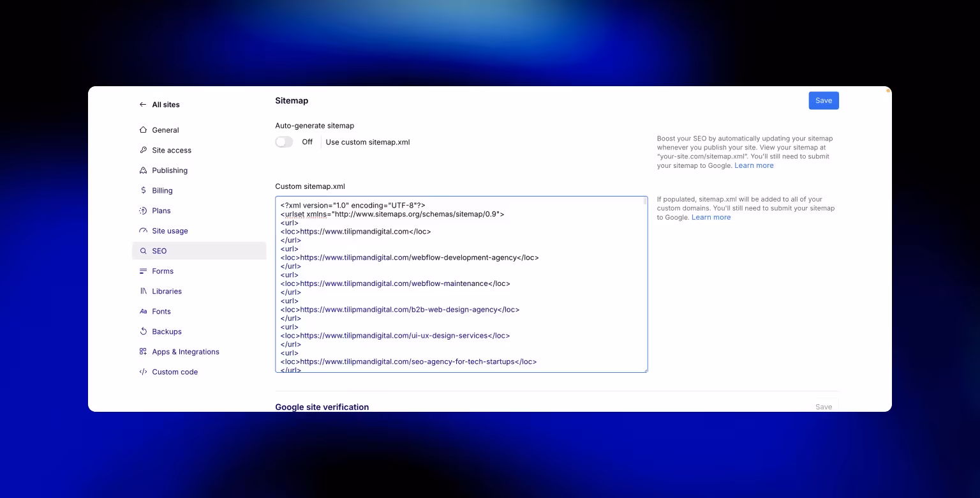This screenshot has width=980, height=498.
Task: Click the urlset xmlns line
Action: pyautogui.click(x=392, y=215)
